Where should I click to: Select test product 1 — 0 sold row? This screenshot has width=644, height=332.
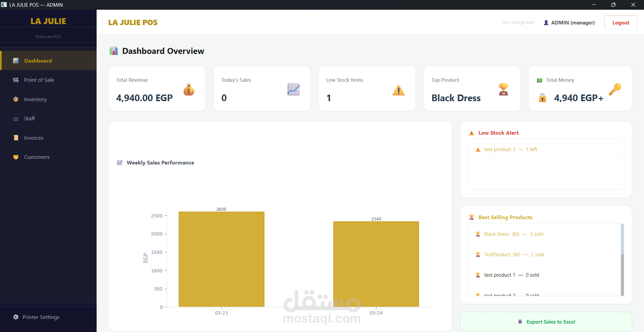[544, 275]
